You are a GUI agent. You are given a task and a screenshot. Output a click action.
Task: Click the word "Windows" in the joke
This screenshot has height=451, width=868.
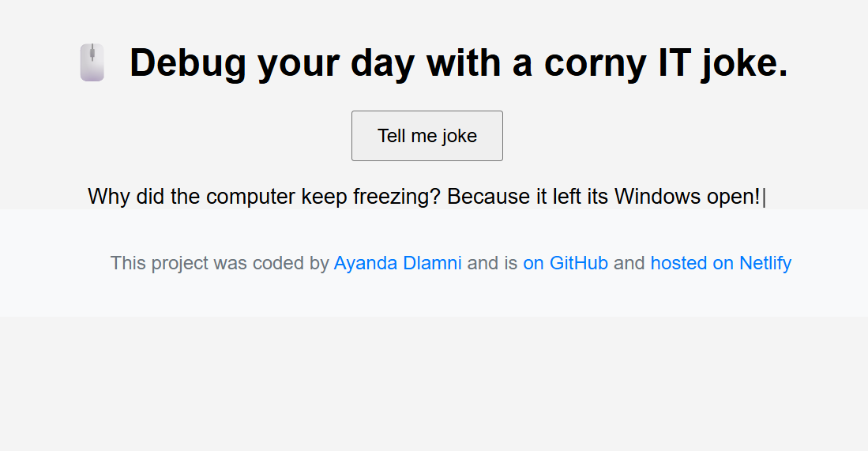coord(656,197)
